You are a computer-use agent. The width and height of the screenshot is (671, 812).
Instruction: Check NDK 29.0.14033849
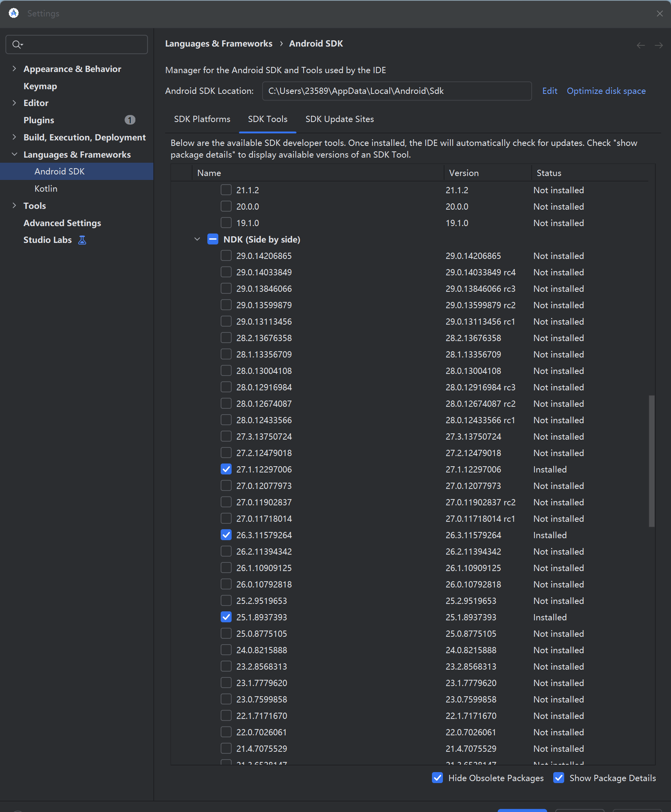pos(226,272)
